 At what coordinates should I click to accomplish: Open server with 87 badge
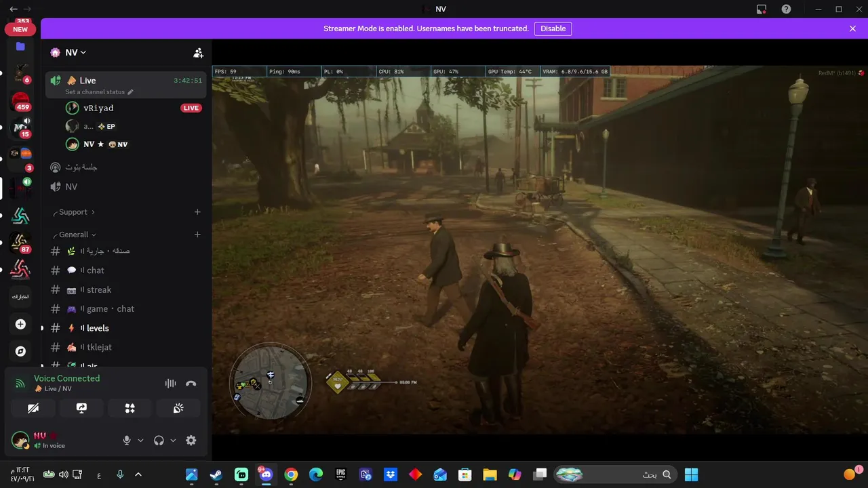coord(20,243)
